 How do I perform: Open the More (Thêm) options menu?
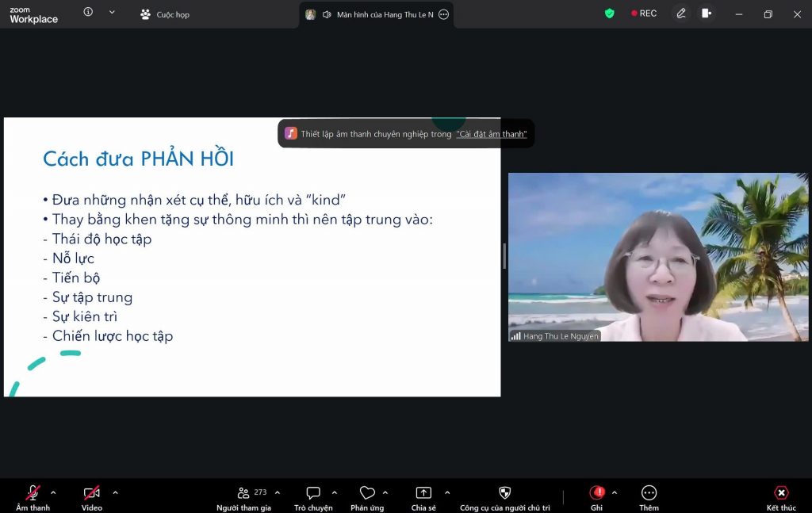tap(649, 493)
